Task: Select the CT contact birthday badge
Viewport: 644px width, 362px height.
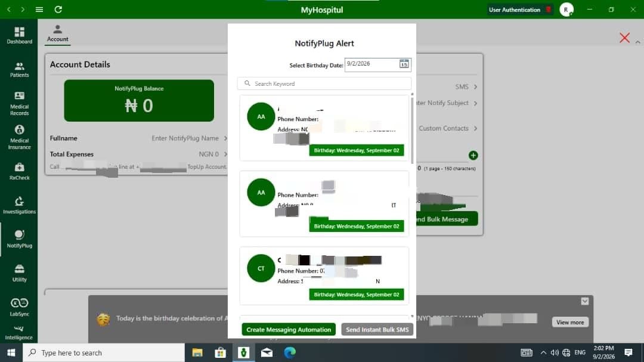Action: (357, 295)
